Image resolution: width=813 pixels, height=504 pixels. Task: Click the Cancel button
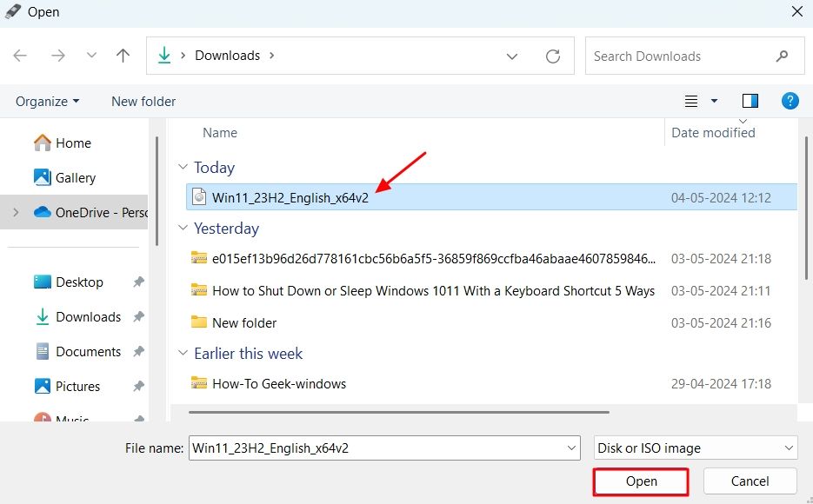[750, 481]
